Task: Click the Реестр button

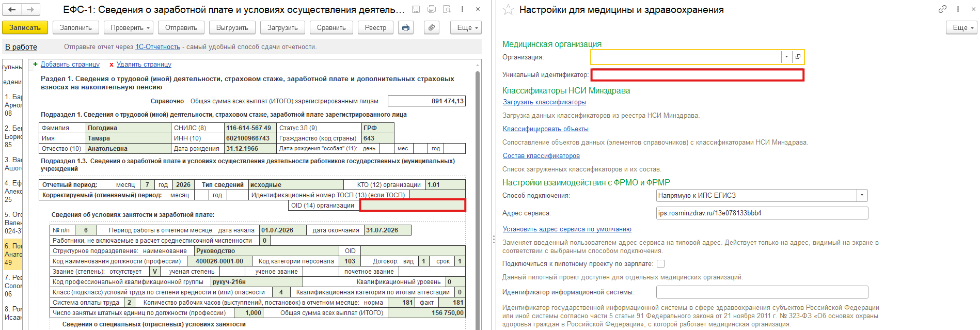Action: pyautogui.click(x=375, y=27)
